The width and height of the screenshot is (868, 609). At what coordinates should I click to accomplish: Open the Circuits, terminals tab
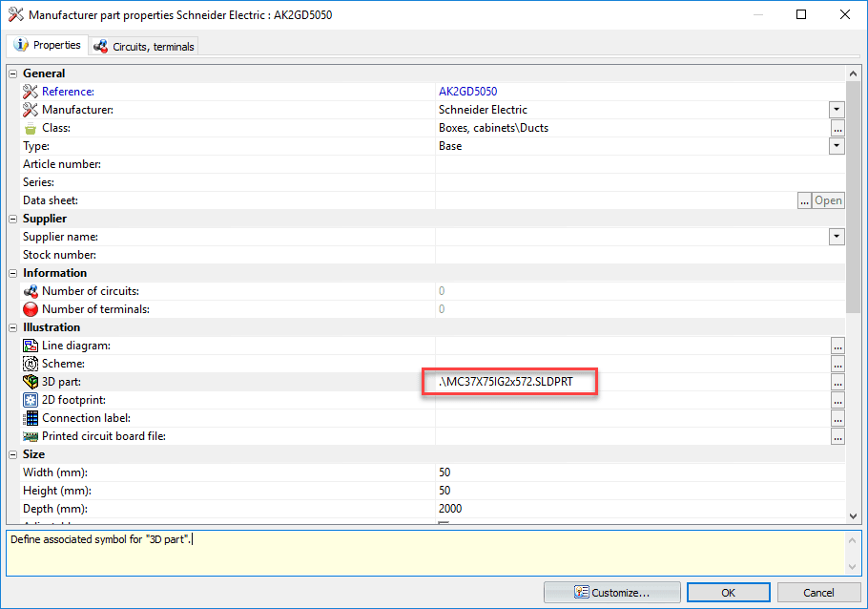[x=144, y=47]
